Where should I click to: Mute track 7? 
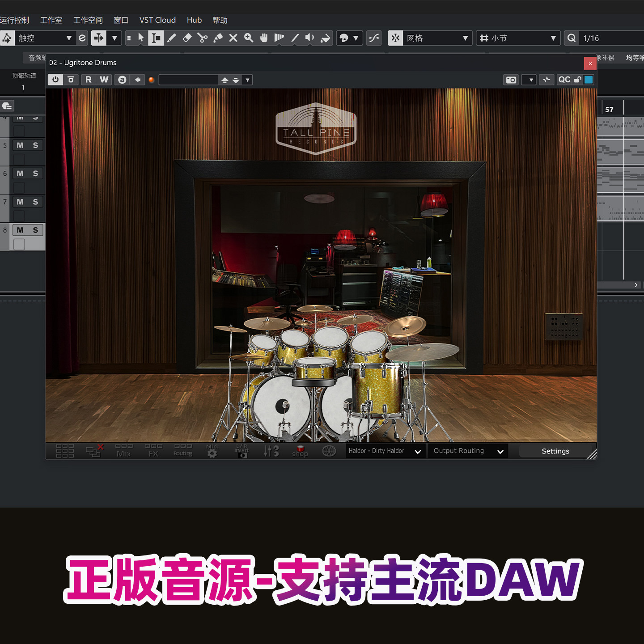[x=20, y=202]
